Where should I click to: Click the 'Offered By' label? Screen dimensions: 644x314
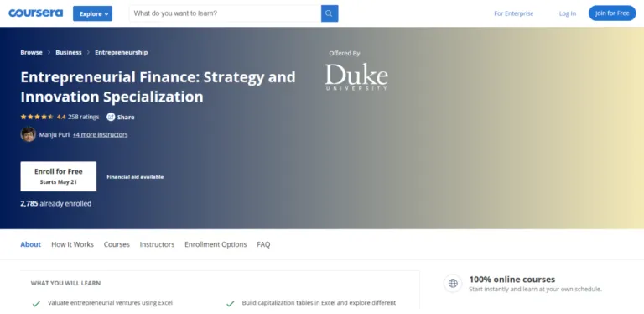tap(345, 53)
